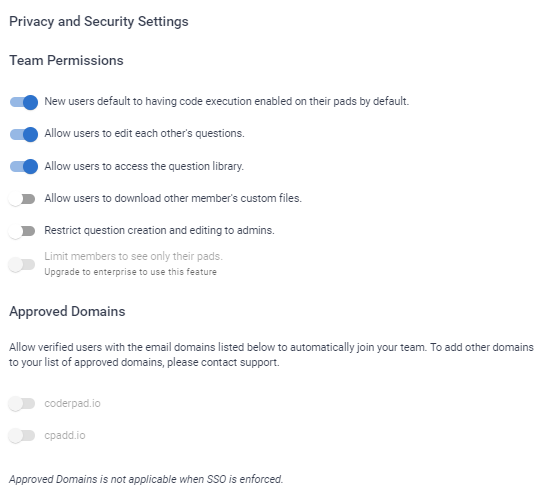
Task: Click the 'New users default to having code execution' label
Action: pos(226,101)
